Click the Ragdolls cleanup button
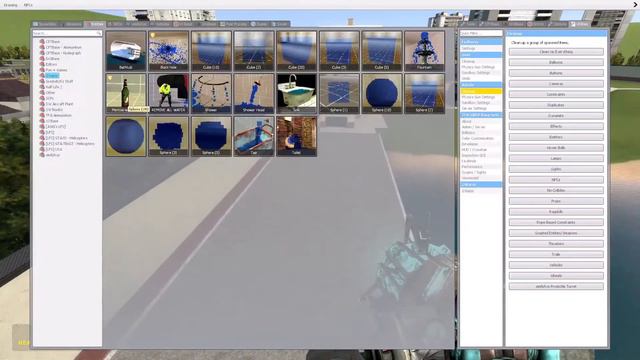 556,212
